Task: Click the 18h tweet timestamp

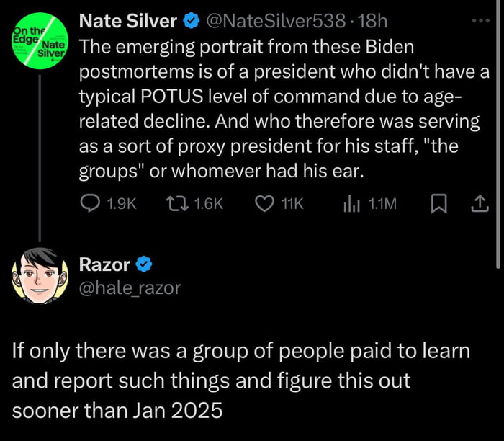Action: pyautogui.click(x=374, y=22)
